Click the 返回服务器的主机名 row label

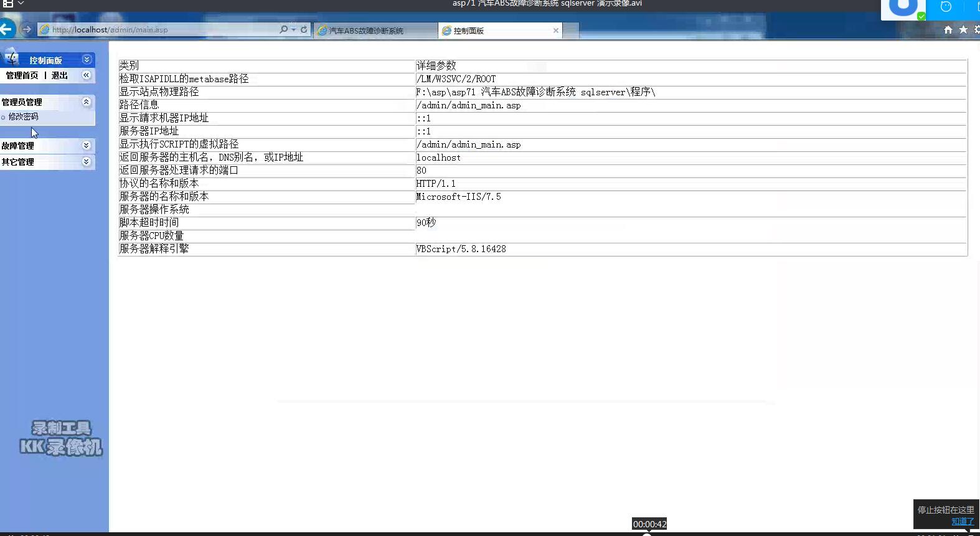click(x=211, y=157)
